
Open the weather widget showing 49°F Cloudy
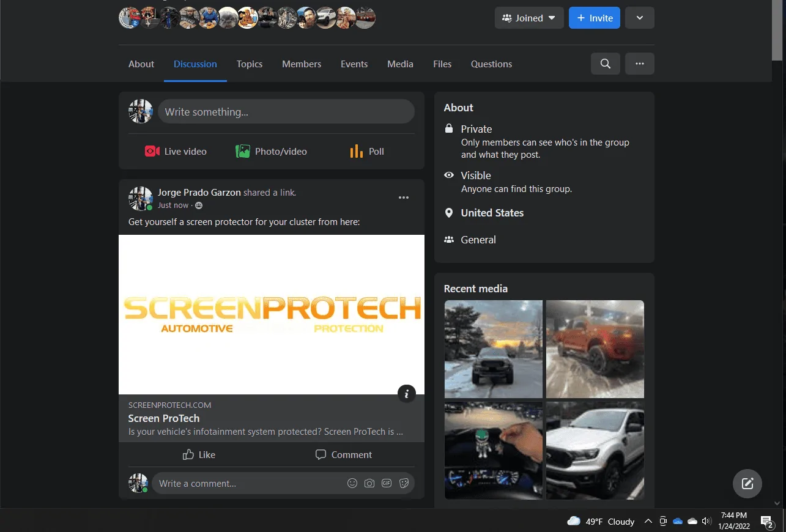click(x=601, y=521)
